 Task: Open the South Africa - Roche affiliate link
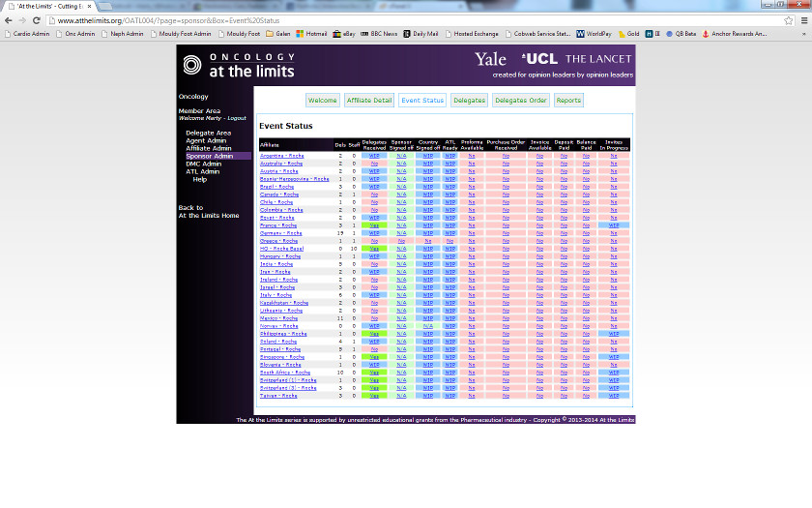tap(285, 373)
